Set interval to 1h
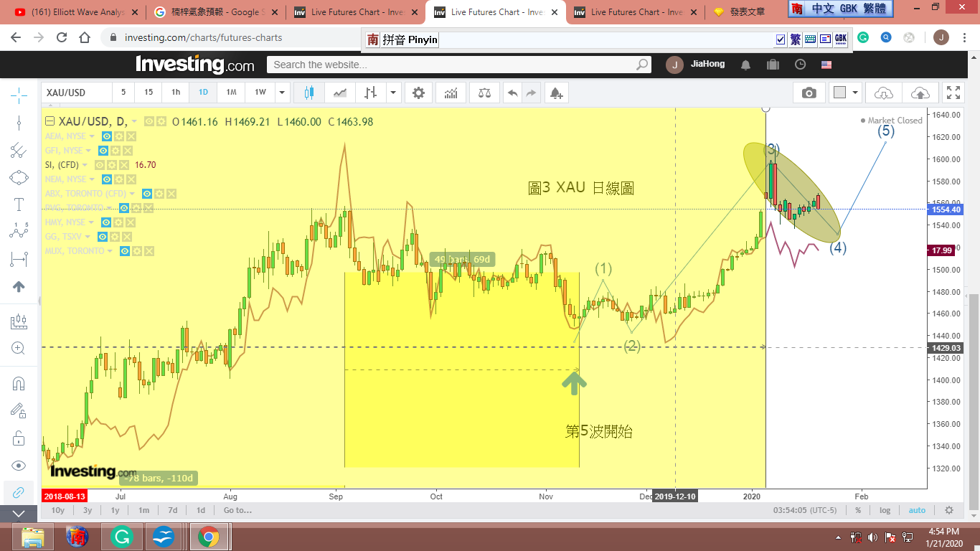The width and height of the screenshot is (980, 551). (176, 93)
